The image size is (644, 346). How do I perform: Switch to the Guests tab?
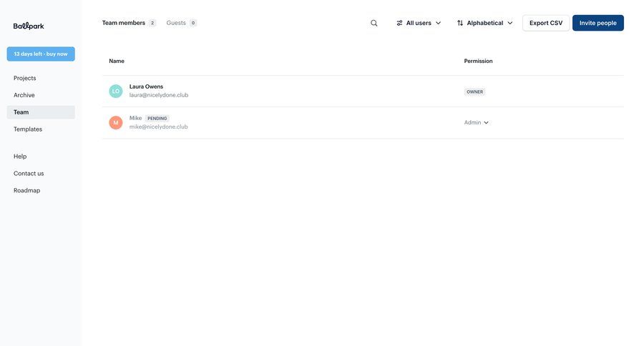pyautogui.click(x=176, y=23)
